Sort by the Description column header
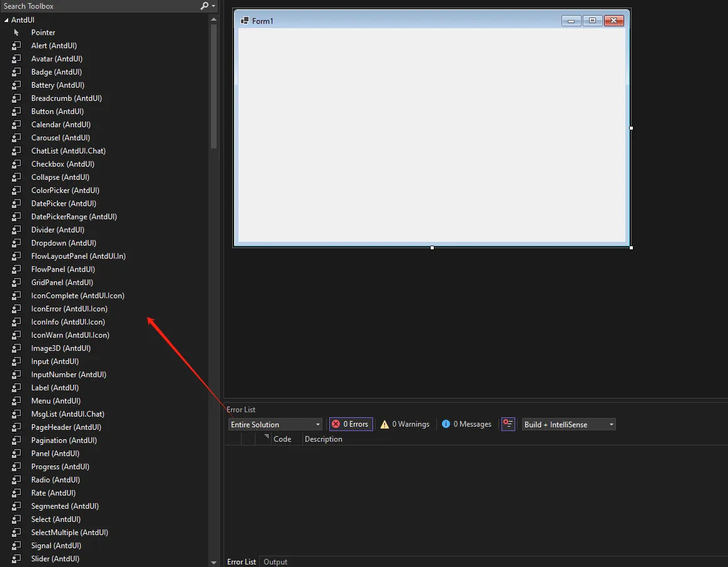The height and width of the screenshot is (567, 728). [324, 439]
